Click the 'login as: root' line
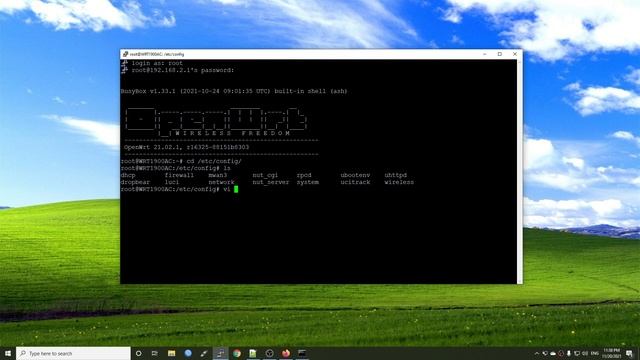640x360 pixels. tap(157, 63)
